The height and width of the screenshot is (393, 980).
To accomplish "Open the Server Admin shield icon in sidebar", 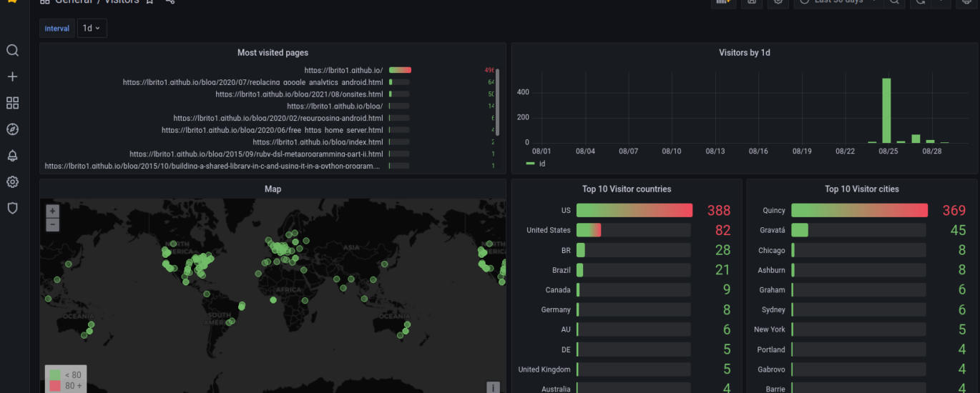I will [12, 208].
